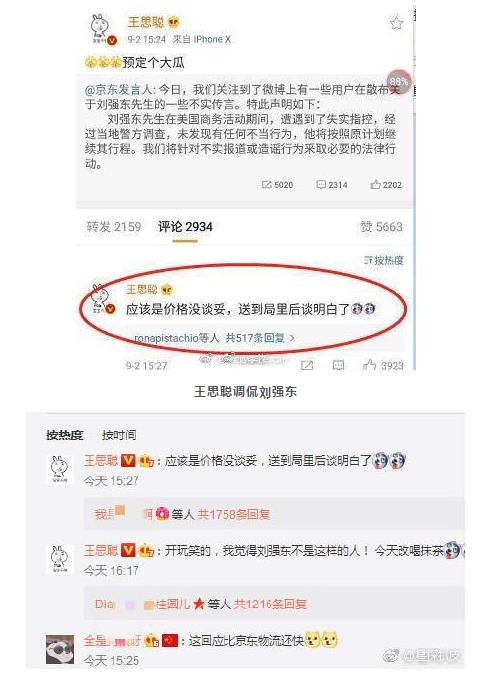Switch to the 赞 5663 tab
This screenshot has width=478, height=674.
(x=381, y=227)
